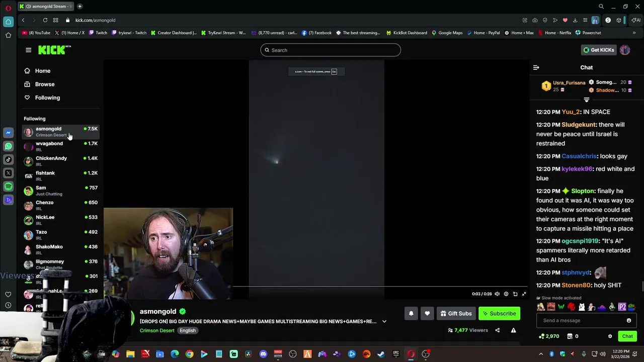This screenshot has height=362, width=644.
Task: Open emote picker in chat box
Action: point(628,320)
